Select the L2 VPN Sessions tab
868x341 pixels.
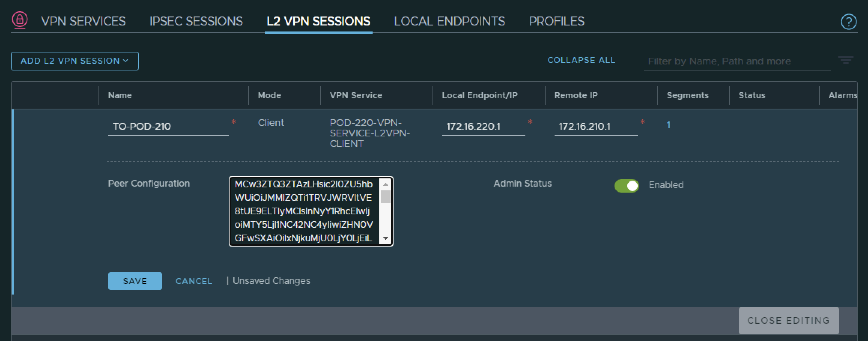tap(318, 21)
